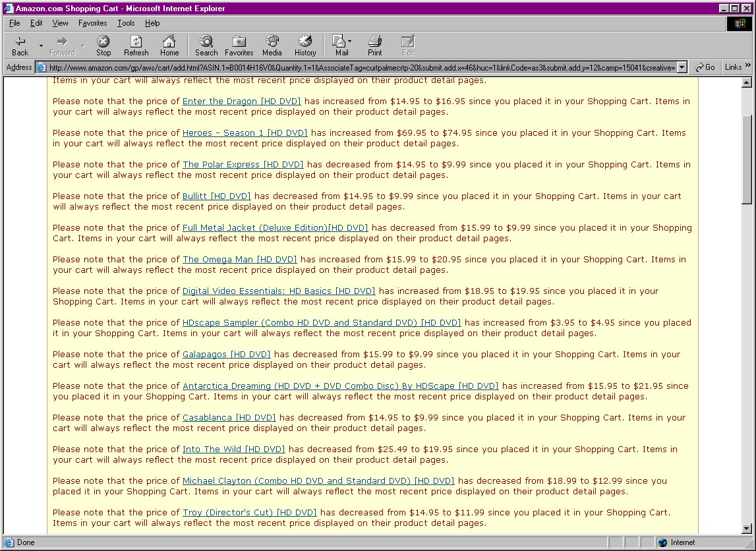
Task: Click the vertical scrollbar thumb
Action: pos(746,159)
